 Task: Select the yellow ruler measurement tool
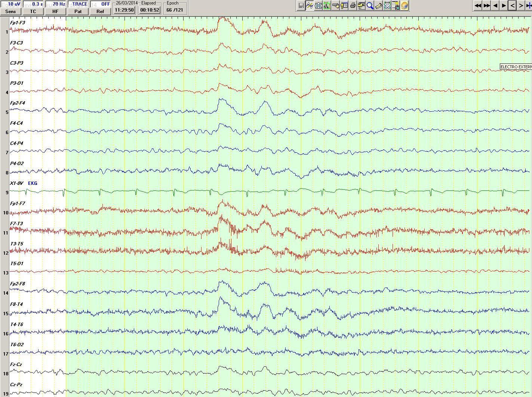(x=378, y=6)
